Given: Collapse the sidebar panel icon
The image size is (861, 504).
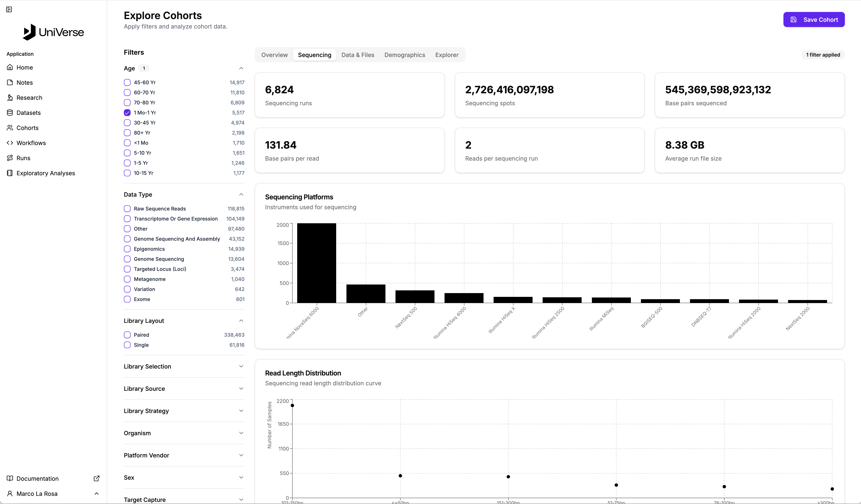Looking at the screenshot, I should 9,10.
